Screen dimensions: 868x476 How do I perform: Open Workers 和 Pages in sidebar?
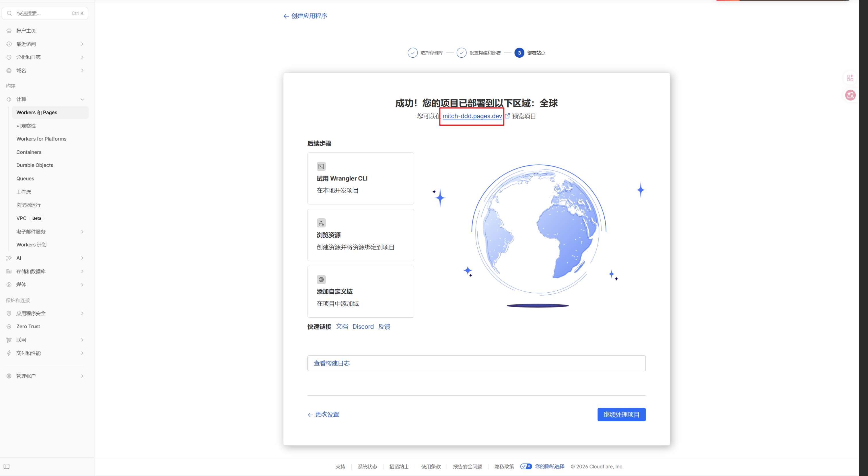[50, 112]
